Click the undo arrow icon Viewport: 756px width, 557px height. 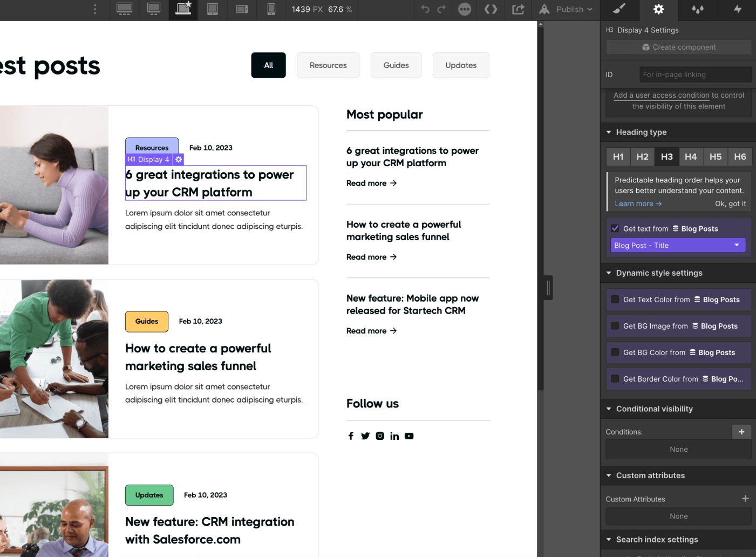[x=425, y=10]
